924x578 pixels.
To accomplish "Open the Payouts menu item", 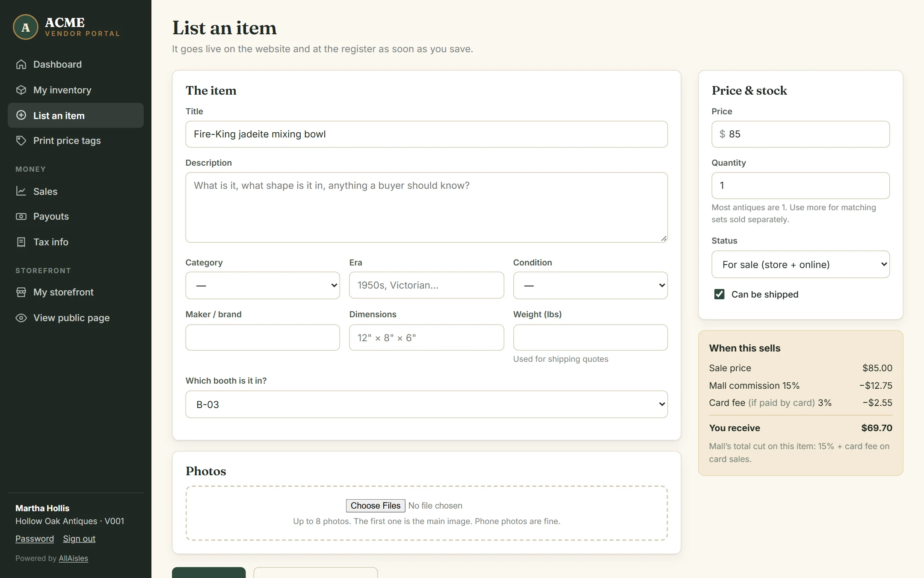I will click(76, 216).
